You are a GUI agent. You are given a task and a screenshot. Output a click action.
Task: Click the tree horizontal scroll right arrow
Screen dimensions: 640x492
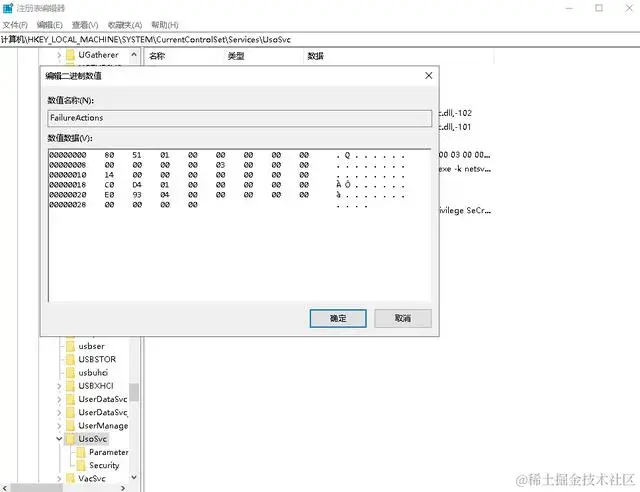123,488
